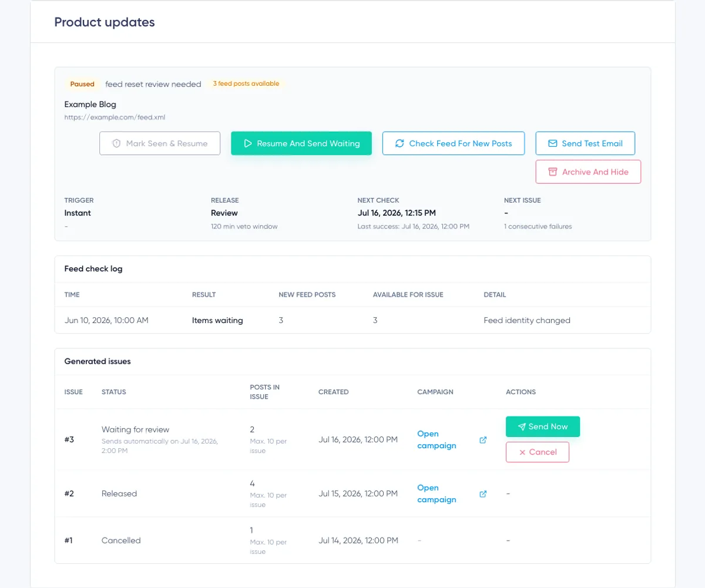The height and width of the screenshot is (588, 705).
Task: Click external link icon for issue #3 campaign
Action: [x=483, y=440]
